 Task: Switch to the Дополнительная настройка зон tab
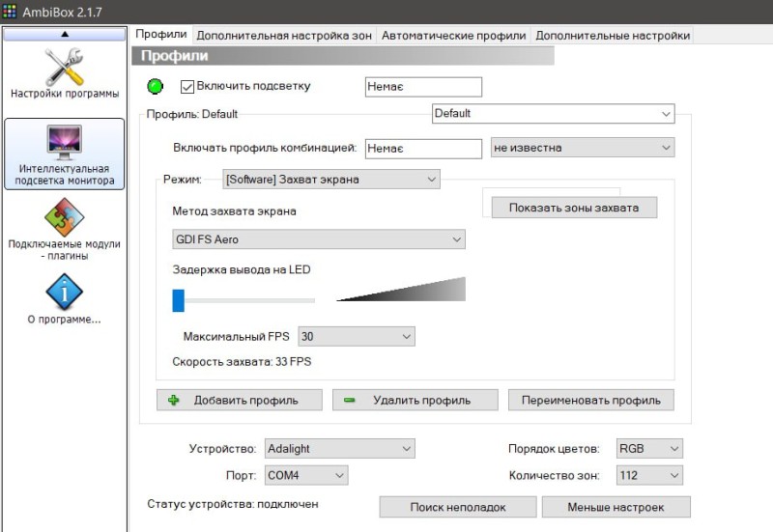(284, 36)
